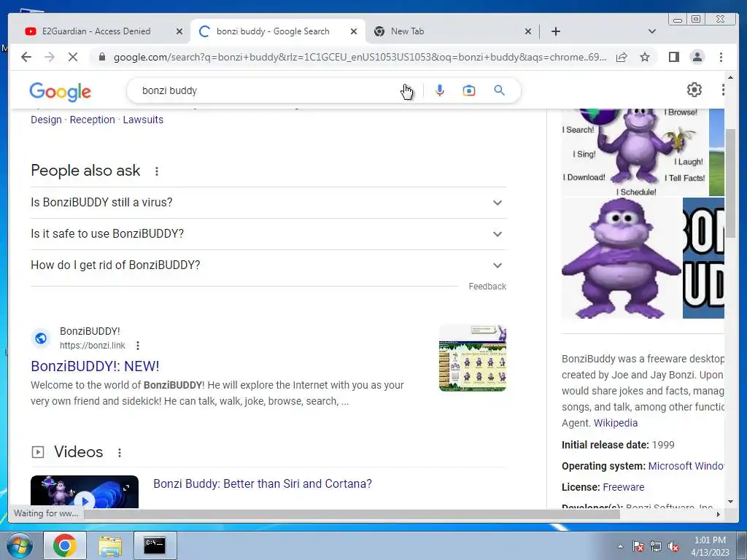Screen dimensions: 747x560
Task: Click Bonzi image with 'I Browse!' captions
Action: (635, 152)
